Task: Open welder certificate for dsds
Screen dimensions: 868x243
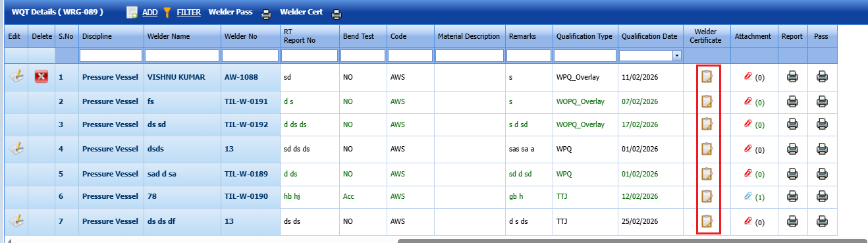Action: (x=707, y=149)
